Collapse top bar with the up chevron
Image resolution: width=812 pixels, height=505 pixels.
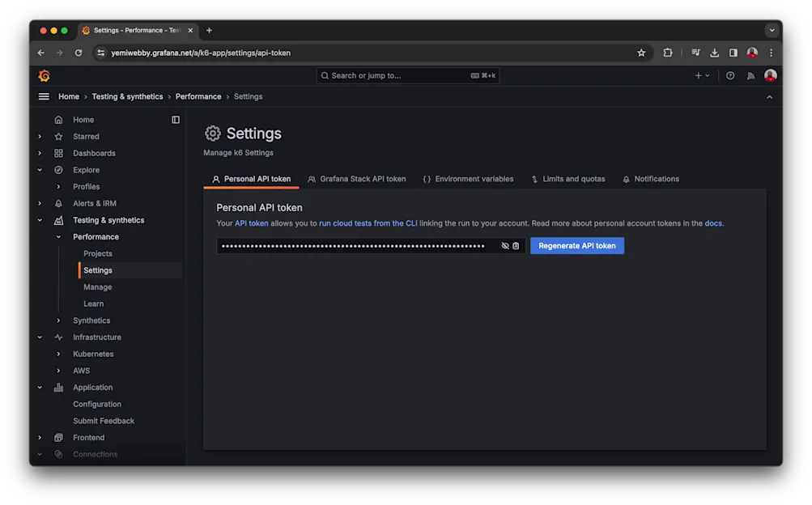pyautogui.click(x=770, y=97)
